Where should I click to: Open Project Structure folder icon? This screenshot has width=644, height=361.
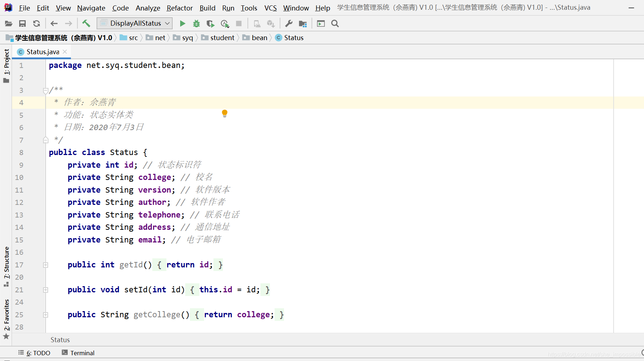(303, 24)
